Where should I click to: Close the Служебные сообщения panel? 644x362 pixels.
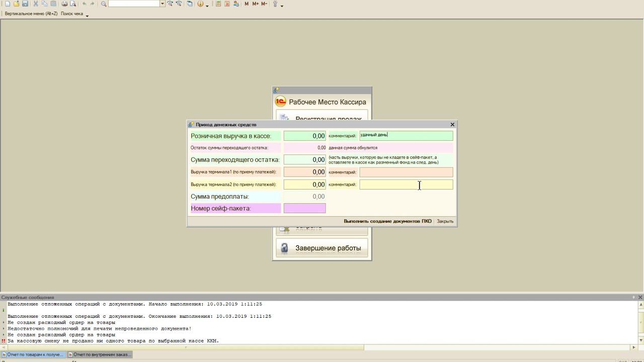point(640,297)
